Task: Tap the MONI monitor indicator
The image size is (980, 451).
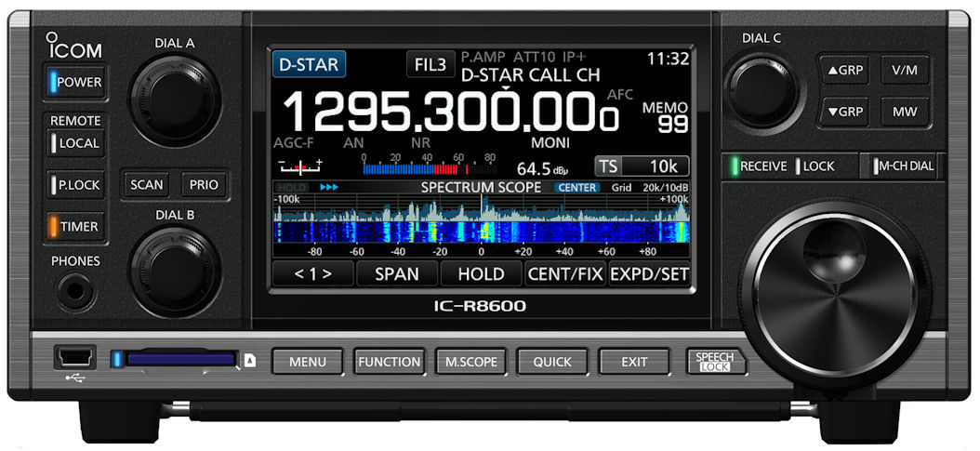Action: tap(550, 143)
